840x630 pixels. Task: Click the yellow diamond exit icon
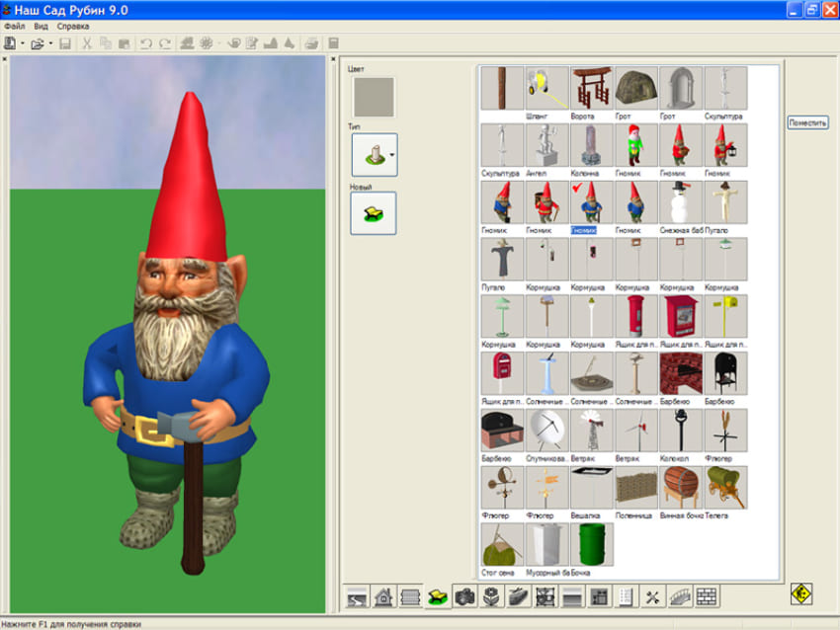(801, 593)
